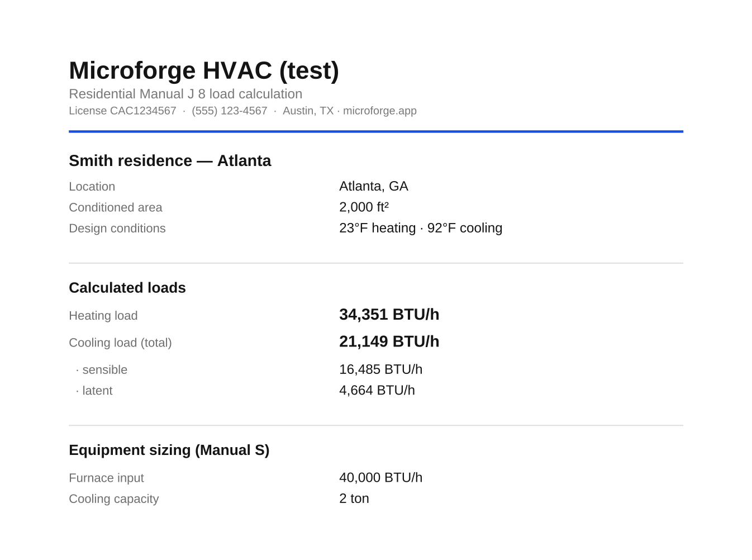Click the Equipment sizing (Manual S) heading
The height and width of the screenshot is (560, 752).
tap(169, 450)
